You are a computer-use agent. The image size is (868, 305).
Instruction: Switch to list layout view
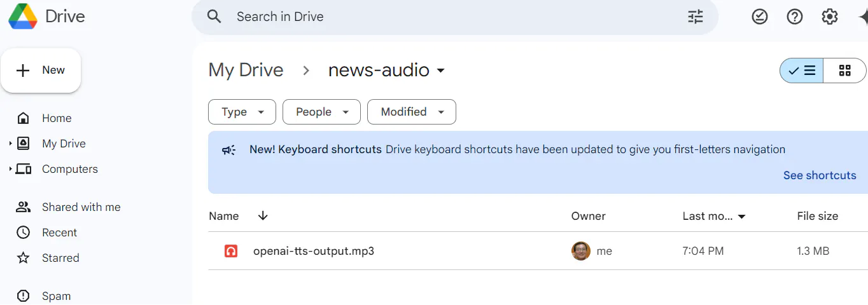[802, 71]
